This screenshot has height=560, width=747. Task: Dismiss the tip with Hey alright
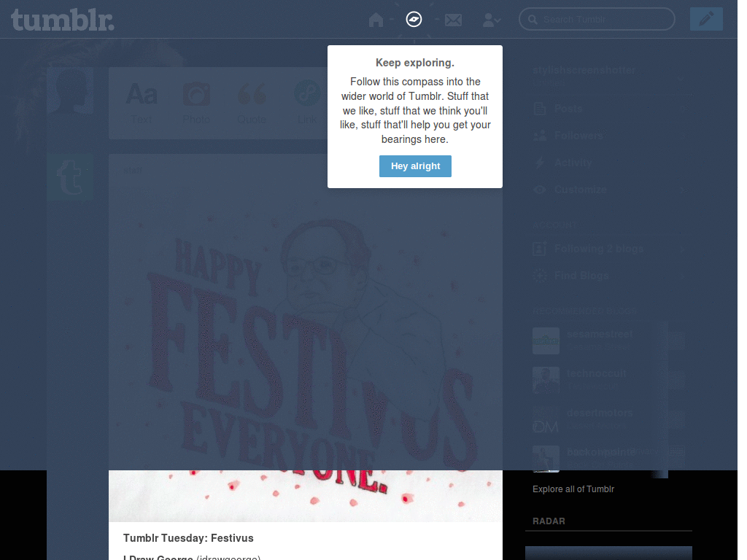pos(415,166)
